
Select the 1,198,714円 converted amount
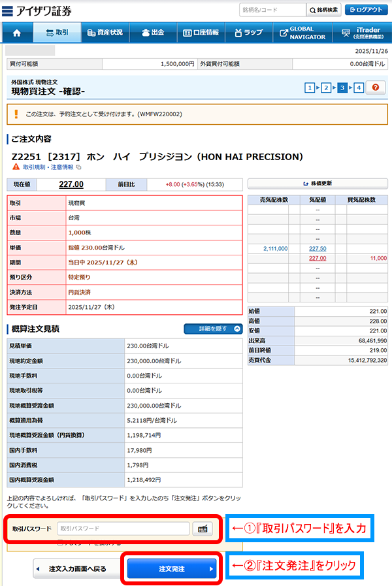[x=144, y=435]
